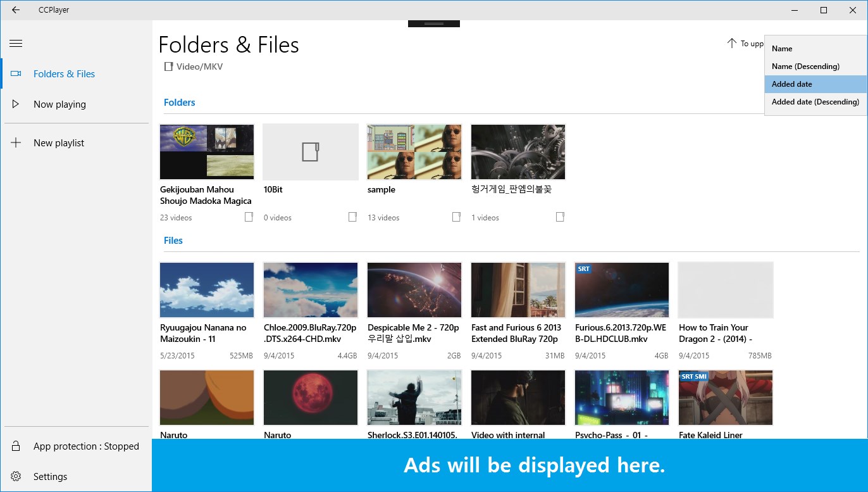Viewport: 868px width, 492px height.
Task: Click SRT SMI badge on Fate Kaleid thumbnail
Action: point(694,377)
